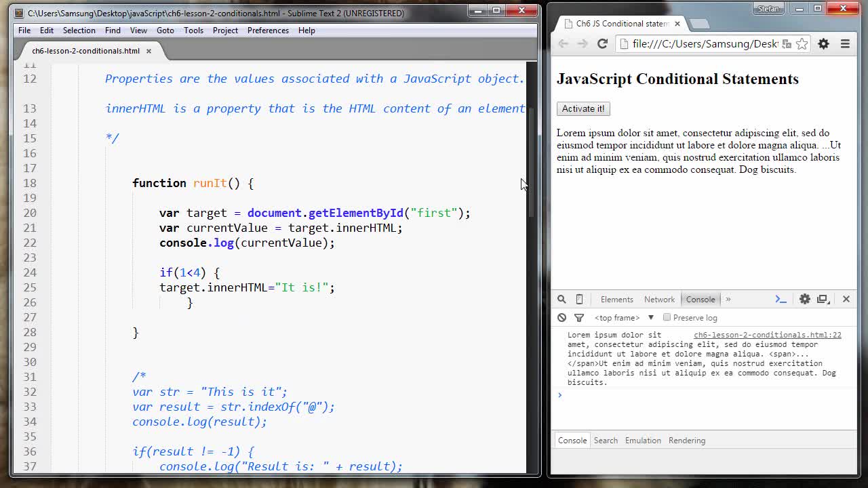Image resolution: width=868 pixels, height=488 pixels.
Task: Click the console input line
Action: pyautogui.click(x=704, y=394)
